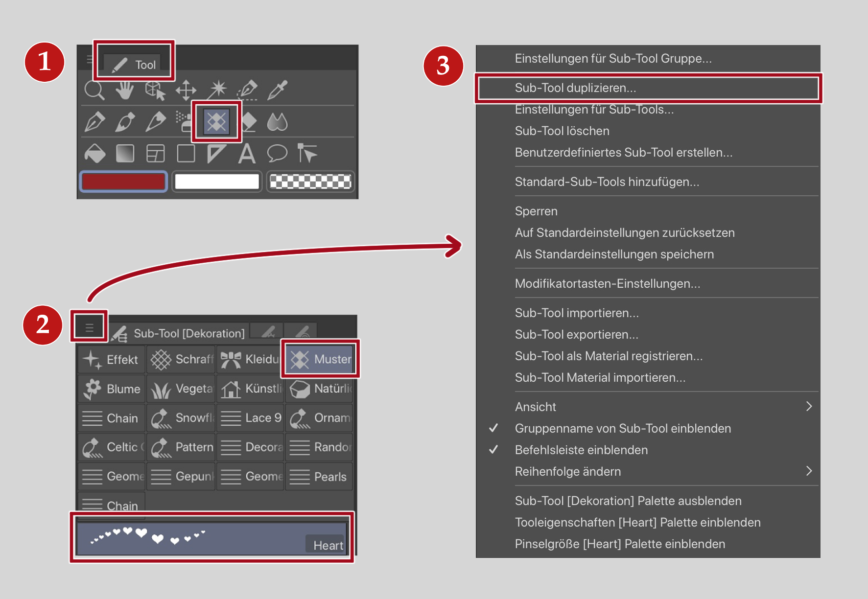Screen dimensions: 868x599
Task: Select the Figure rectangle tool
Action: click(x=186, y=154)
